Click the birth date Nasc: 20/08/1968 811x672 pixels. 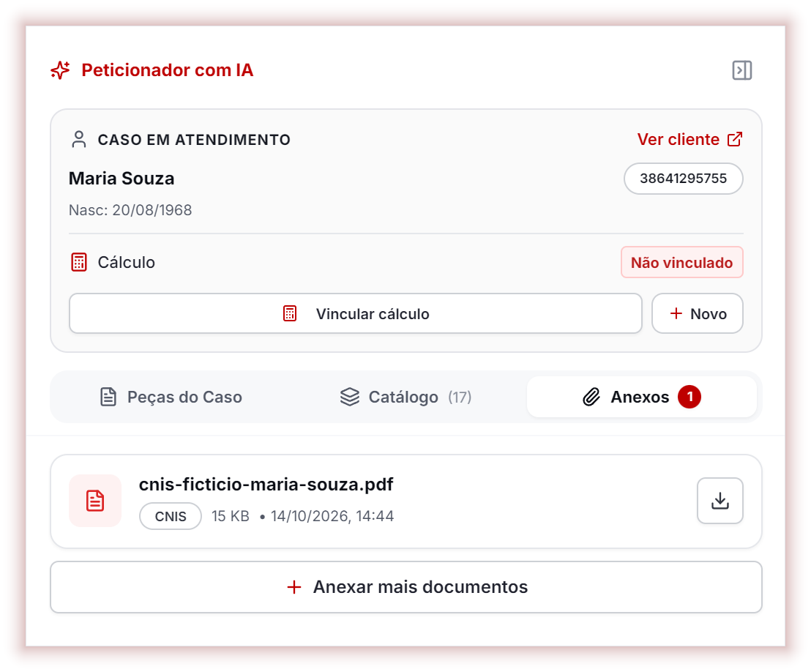click(x=130, y=210)
